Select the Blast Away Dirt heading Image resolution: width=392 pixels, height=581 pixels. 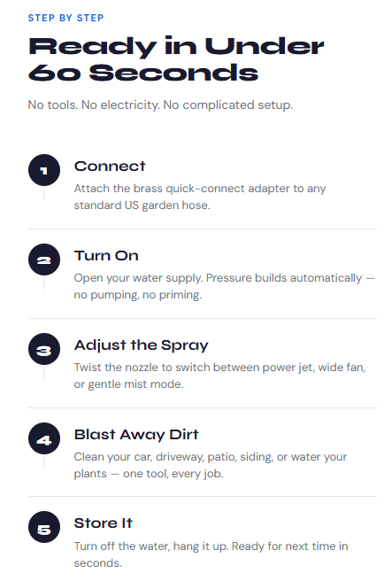[x=136, y=435]
